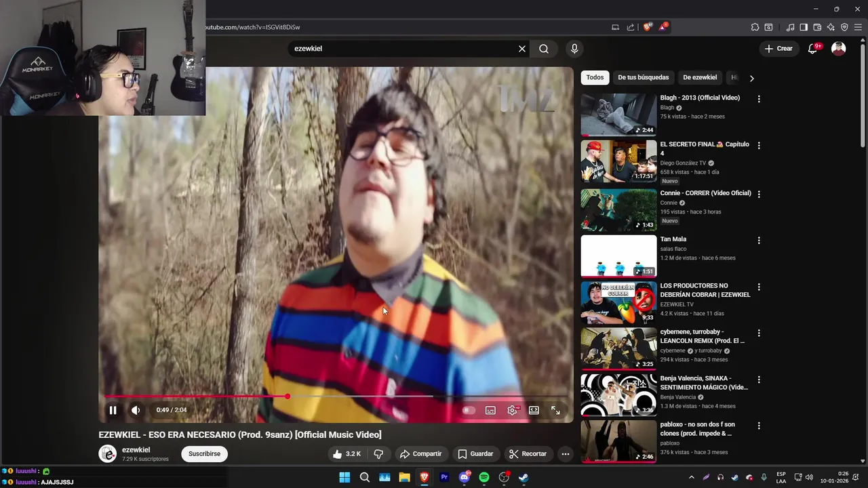This screenshot has width=868, height=488.
Task: Share this page from address bar
Action: pos(631,27)
